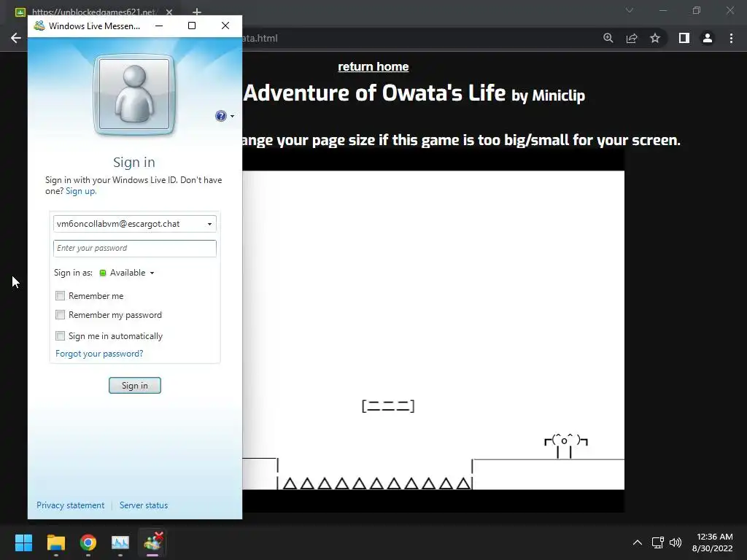Viewport: 747px width, 560px height.
Task: Open the clock showing 12:36 AM
Action: (x=713, y=542)
